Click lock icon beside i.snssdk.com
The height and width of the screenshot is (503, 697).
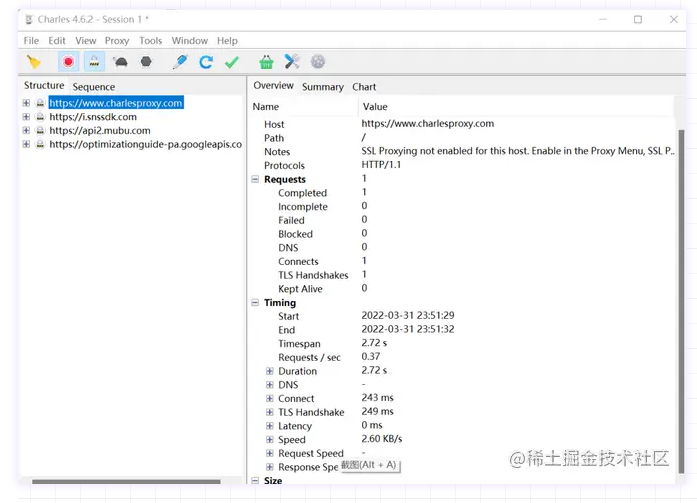click(40, 117)
